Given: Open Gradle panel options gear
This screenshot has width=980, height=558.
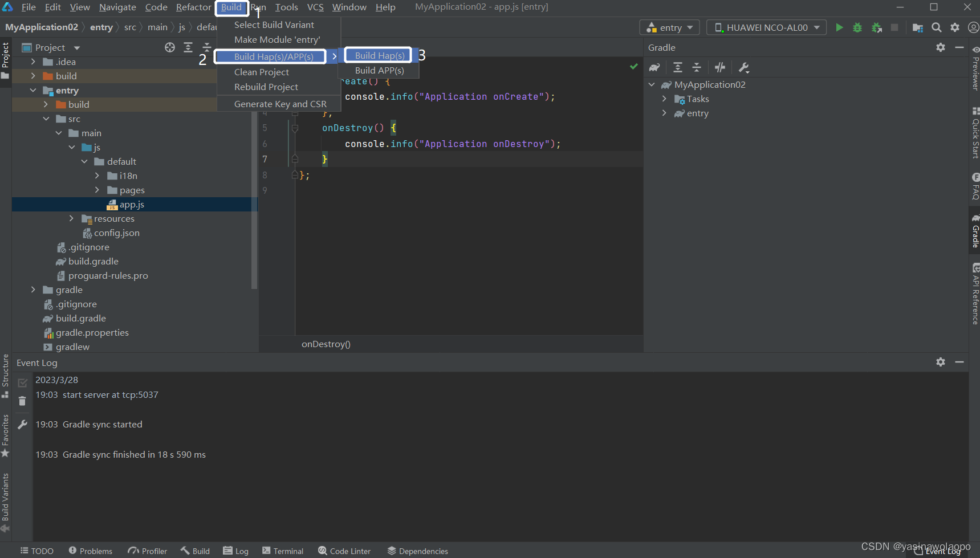Looking at the screenshot, I should click(941, 47).
